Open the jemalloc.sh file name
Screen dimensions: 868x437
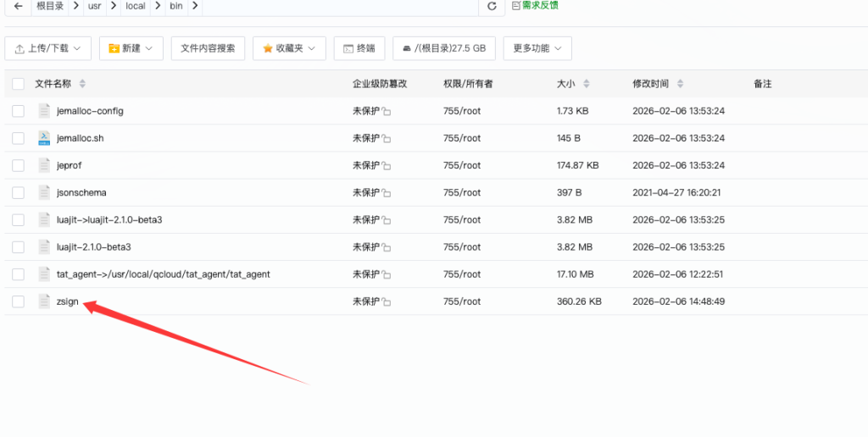[80, 138]
